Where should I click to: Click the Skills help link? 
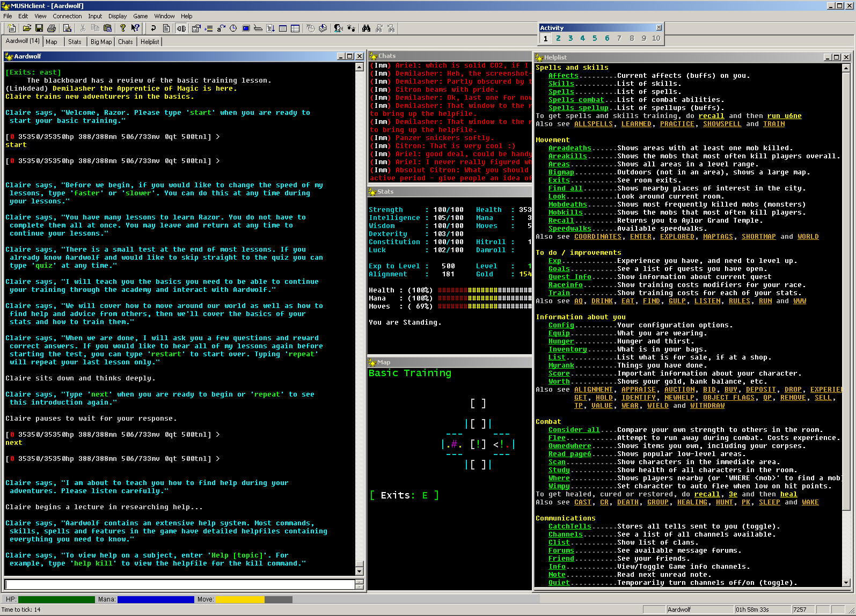[x=561, y=84]
